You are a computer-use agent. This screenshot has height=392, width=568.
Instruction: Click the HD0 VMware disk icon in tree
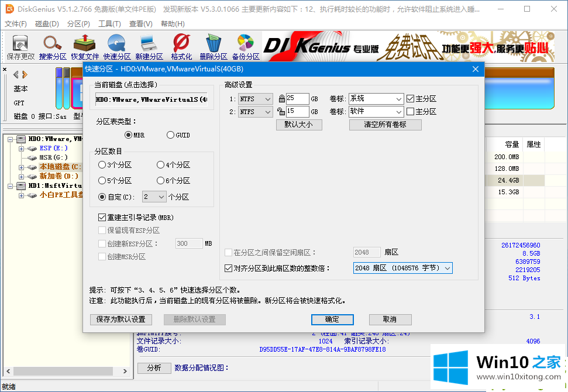click(21, 139)
